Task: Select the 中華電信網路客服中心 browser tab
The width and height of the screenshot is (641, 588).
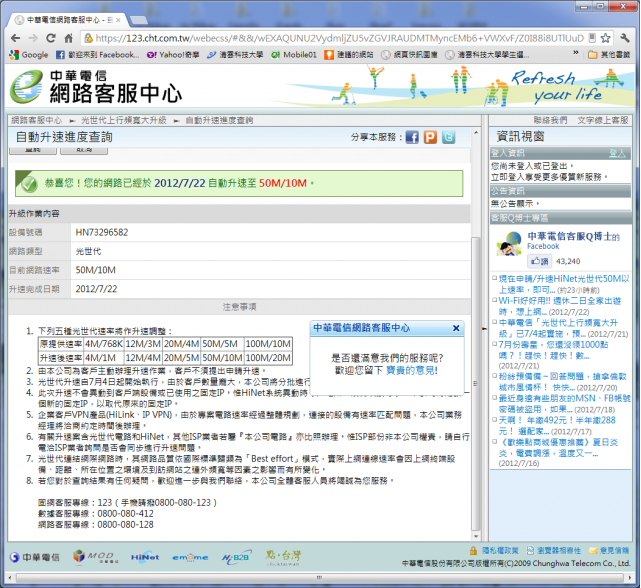Action: pos(67,20)
